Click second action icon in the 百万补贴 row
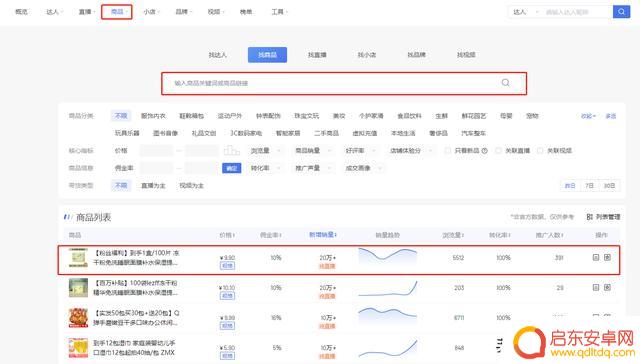This screenshot has width=640, height=364. pos(607,288)
